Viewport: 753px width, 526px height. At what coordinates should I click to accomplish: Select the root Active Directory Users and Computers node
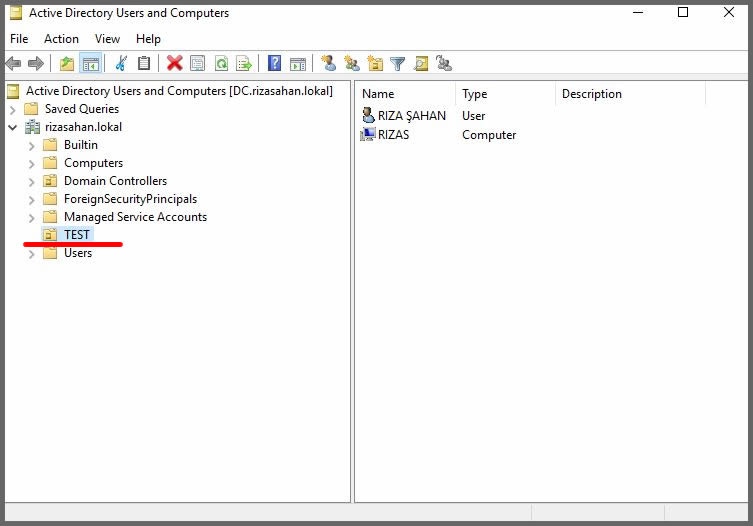tap(179, 91)
